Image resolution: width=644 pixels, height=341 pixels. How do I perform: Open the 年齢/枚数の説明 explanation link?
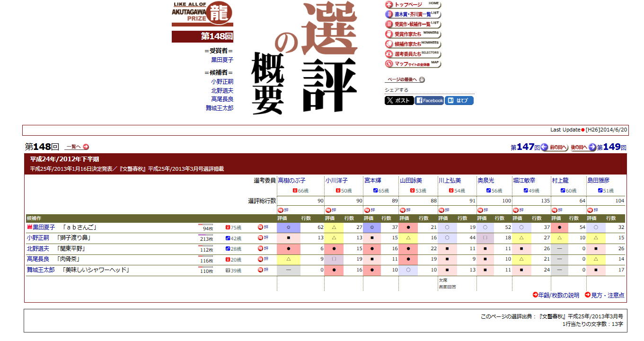(x=556, y=295)
